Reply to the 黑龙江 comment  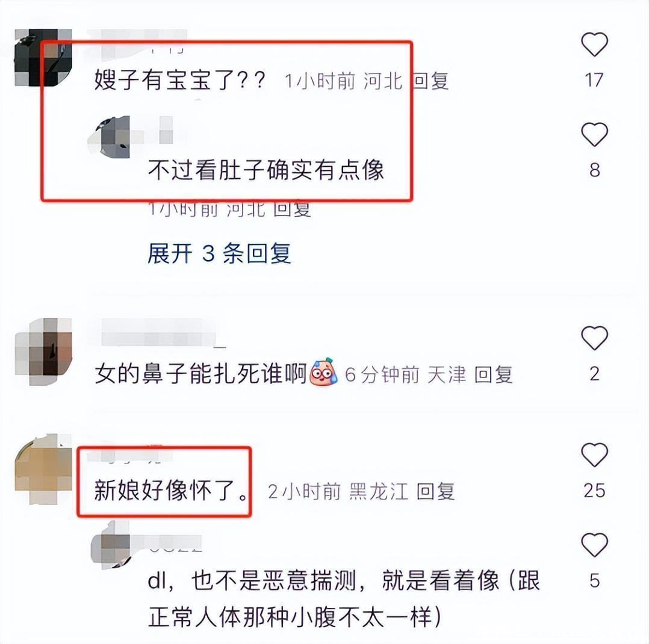435,491
